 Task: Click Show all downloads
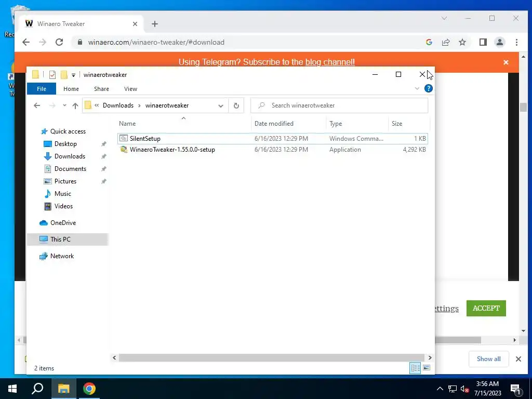coord(488,359)
